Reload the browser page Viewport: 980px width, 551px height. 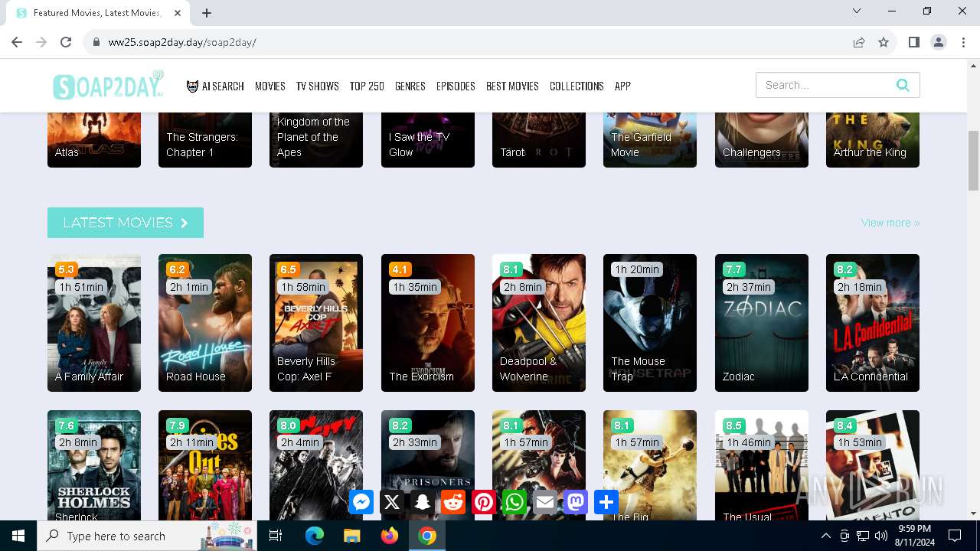pyautogui.click(x=66, y=42)
